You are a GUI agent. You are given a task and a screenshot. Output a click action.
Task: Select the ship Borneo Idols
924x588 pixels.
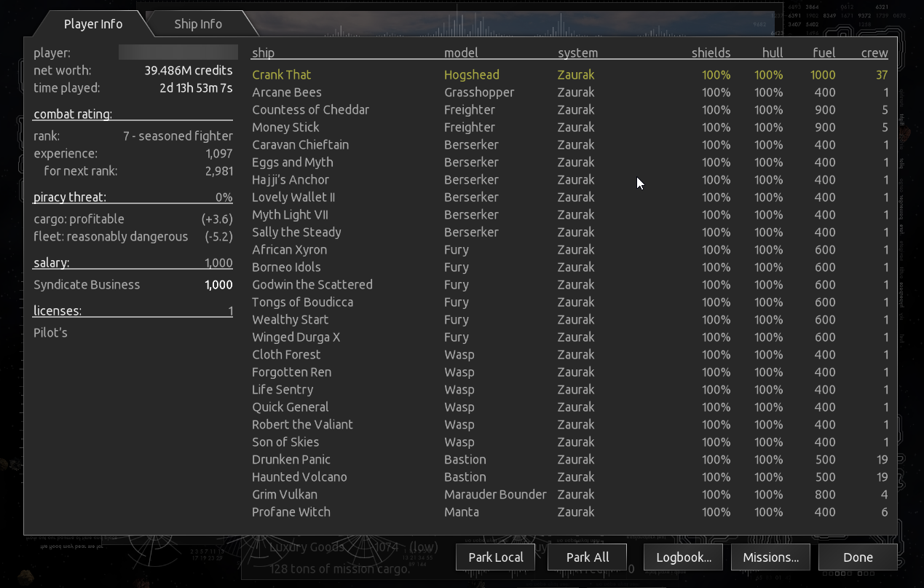tap(570, 267)
